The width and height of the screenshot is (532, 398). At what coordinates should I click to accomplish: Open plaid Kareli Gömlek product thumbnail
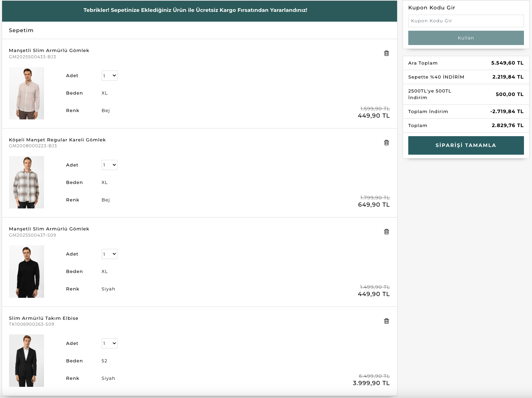[x=27, y=182]
